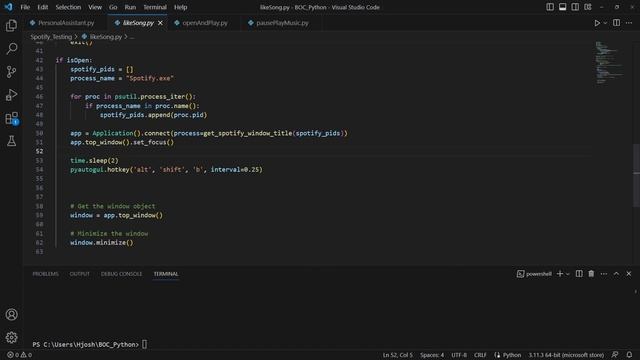The width and height of the screenshot is (640, 360).
Task: Click 'time.sleep(2)' code on line 53
Action: (94, 160)
